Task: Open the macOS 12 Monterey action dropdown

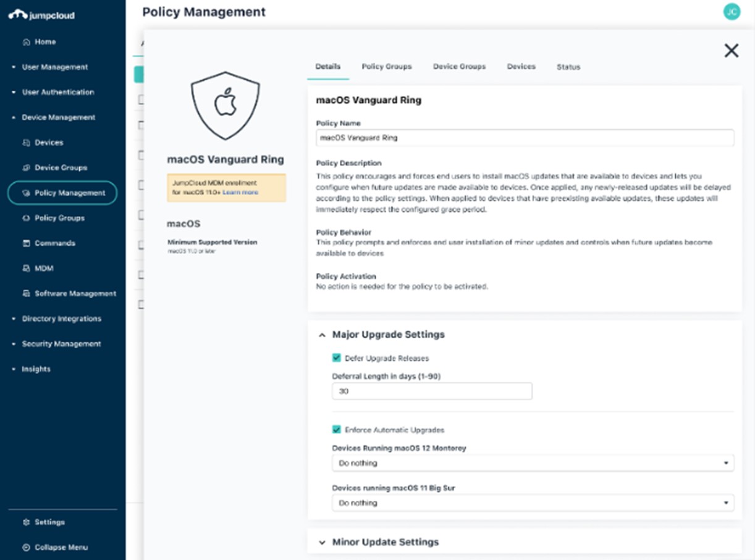Action: (x=533, y=463)
